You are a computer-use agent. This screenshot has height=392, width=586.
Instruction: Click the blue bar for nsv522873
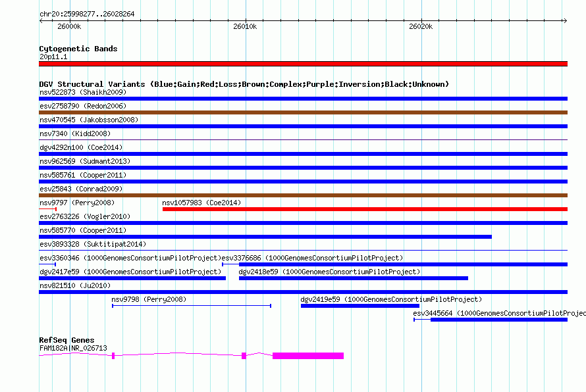[x=303, y=99]
